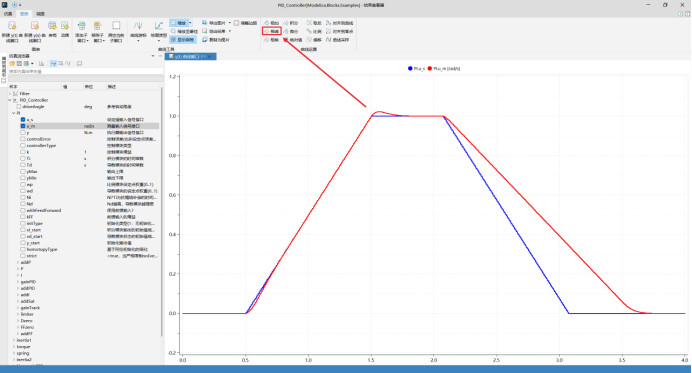Click the red-boxed curve subtract (相减) button
The image size is (692, 373).
[271, 31]
